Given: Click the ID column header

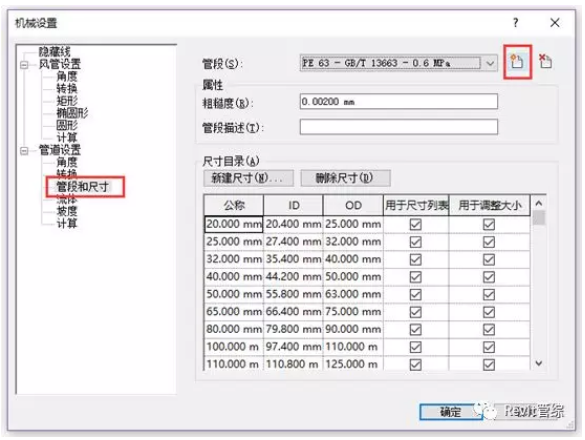Looking at the screenshot, I should click(x=294, y=205).
